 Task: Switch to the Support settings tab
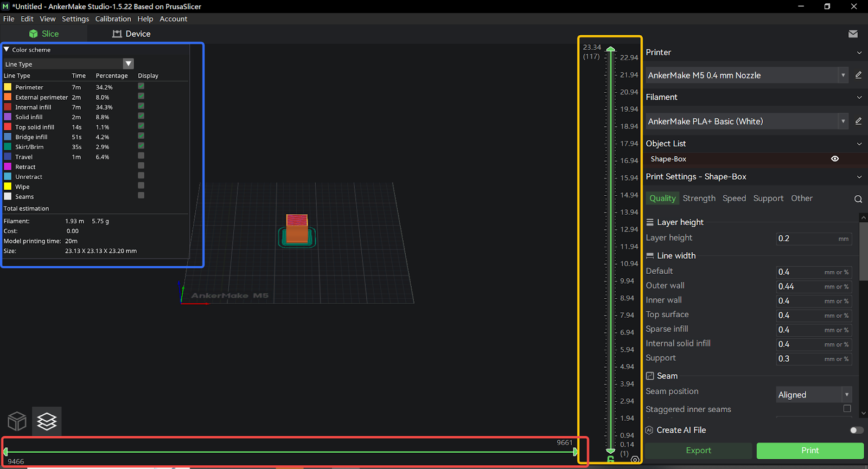768,198
